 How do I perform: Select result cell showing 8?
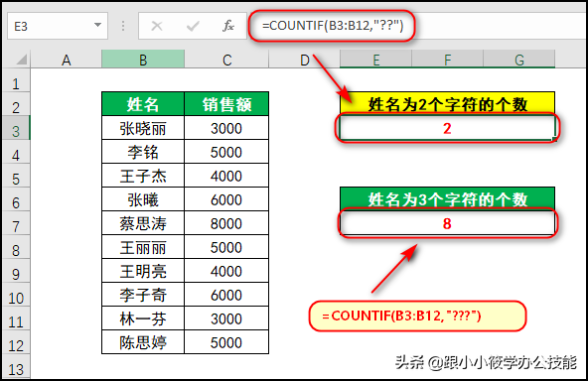pos(447,223)
